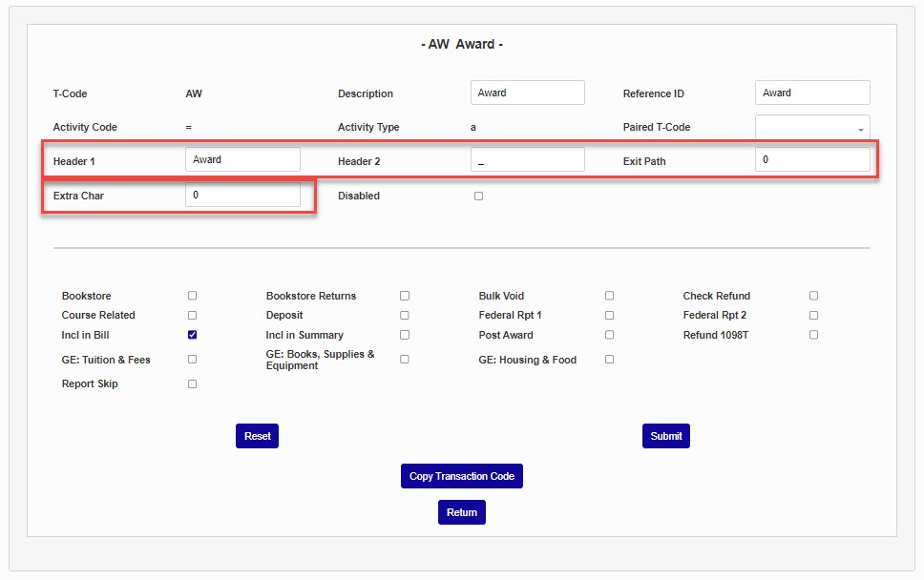This screenshot has width=924, height=580.
Task: Click into the Description text field
Action: [x=527, y=93]
